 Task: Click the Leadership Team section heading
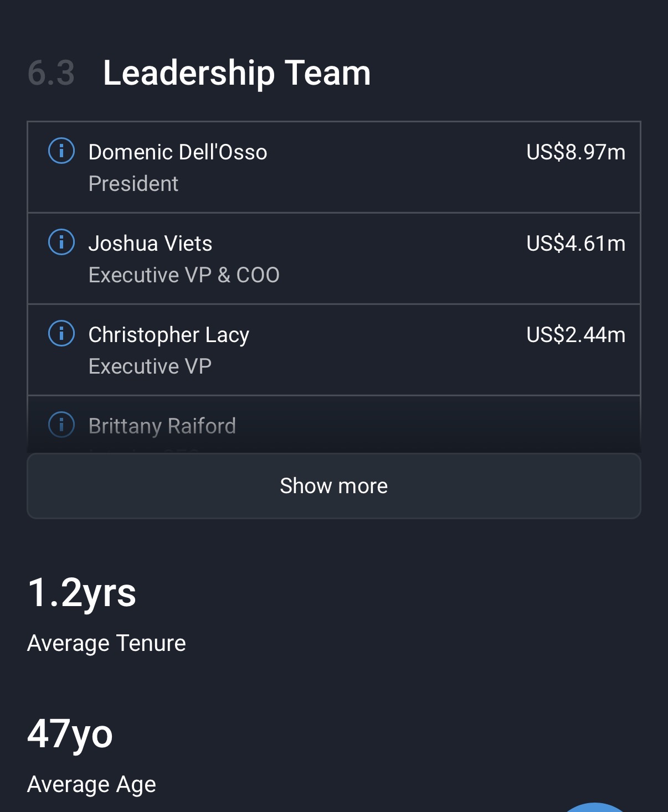click(x=237, y=73)
